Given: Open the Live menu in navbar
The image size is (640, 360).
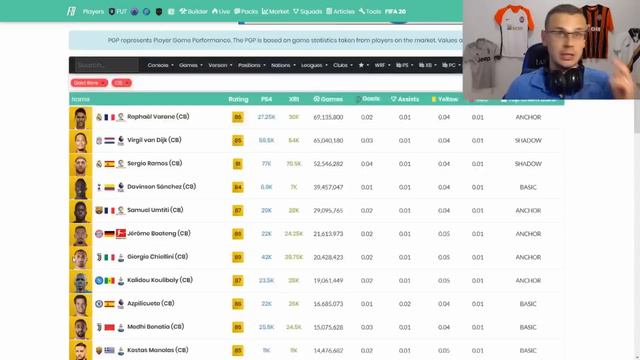Looking at the screenshot, I should click(221, 11).
